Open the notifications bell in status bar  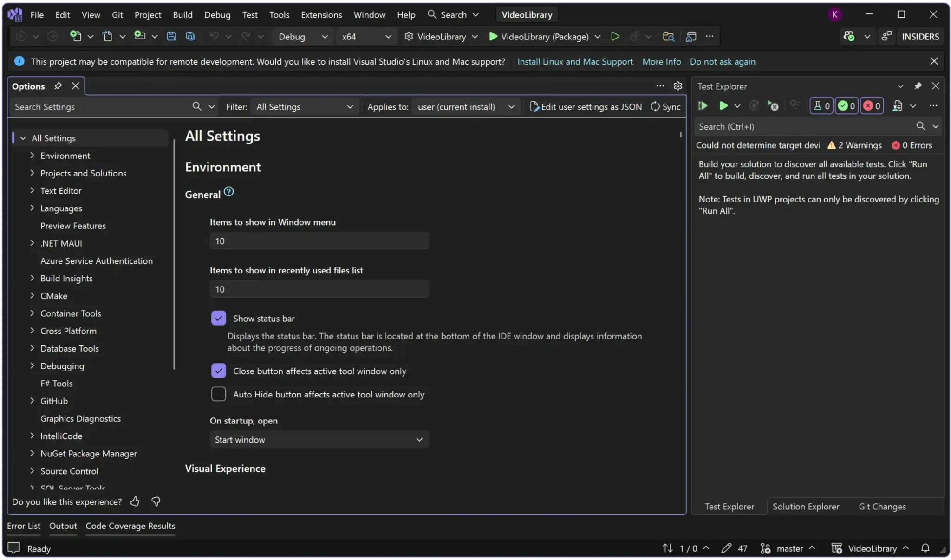coord(925,548)
